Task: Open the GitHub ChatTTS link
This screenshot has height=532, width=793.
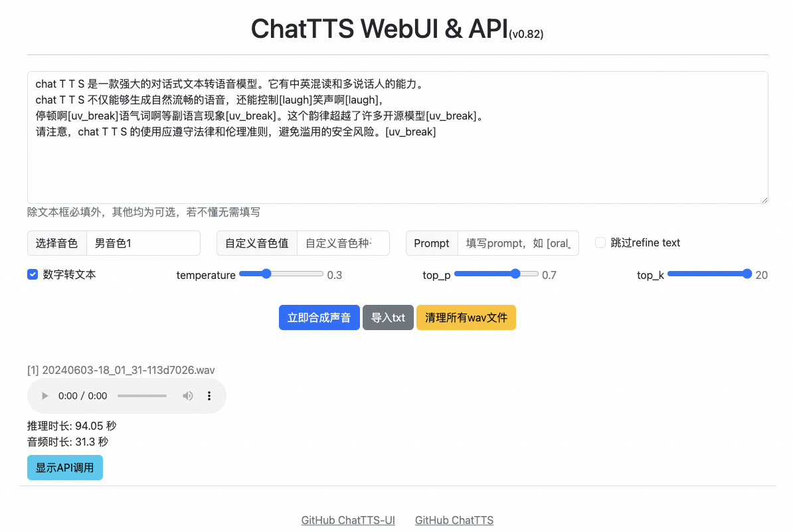Action: coord(454,520)
